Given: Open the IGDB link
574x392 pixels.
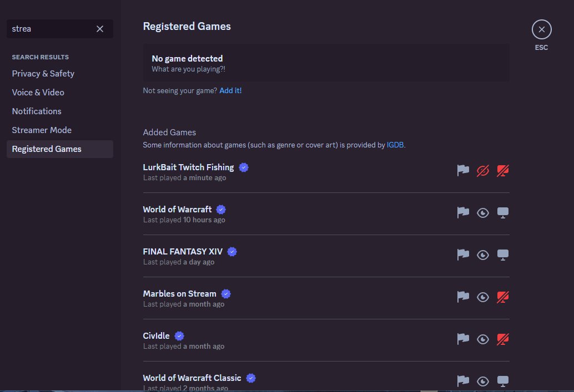Looking at the screenshot, I should click(x=395, y=145).
